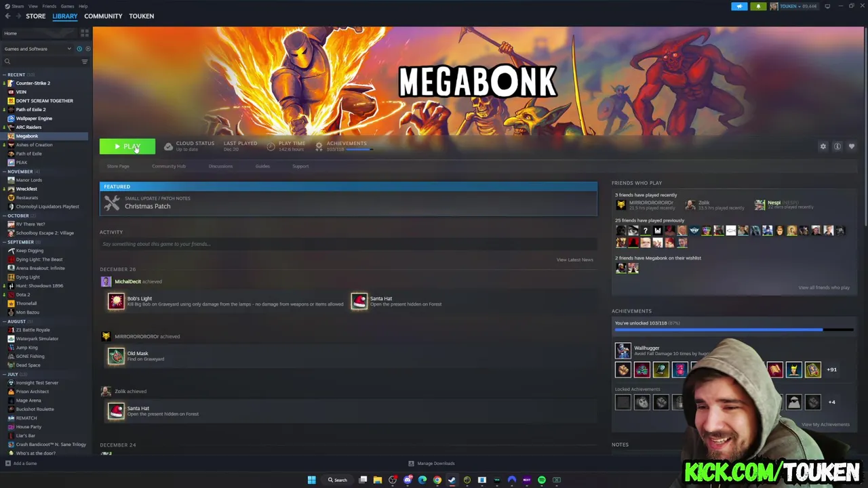Open the Friends menu
Screen dimensions: 868x488
click(x=50, y=6)
